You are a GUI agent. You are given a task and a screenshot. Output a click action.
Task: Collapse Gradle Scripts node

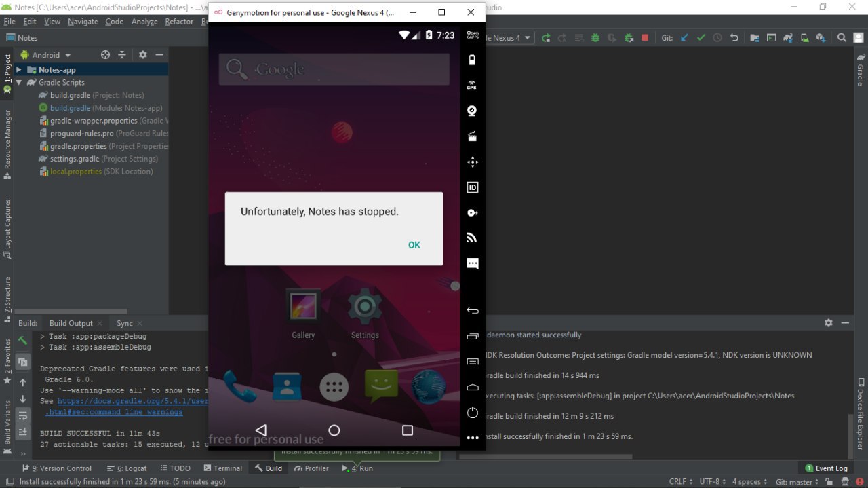19,83
